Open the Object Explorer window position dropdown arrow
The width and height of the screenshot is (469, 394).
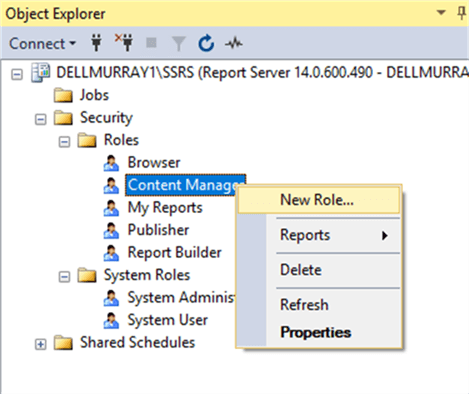click(441, 13)
